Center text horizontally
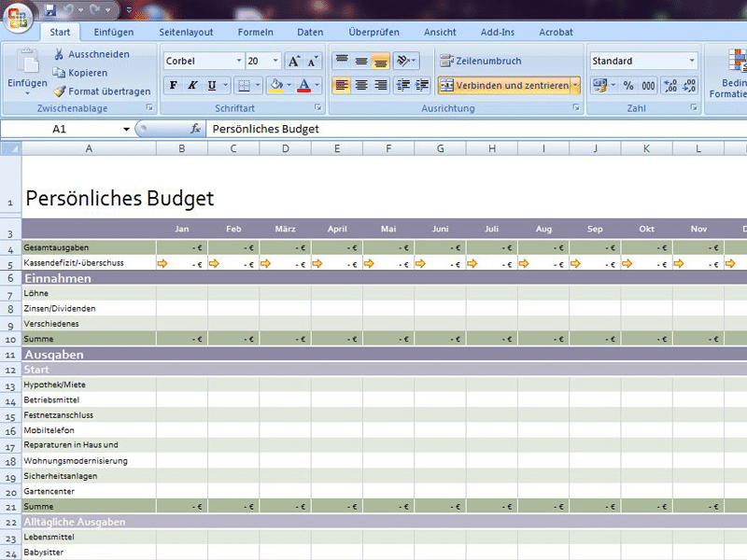The height and width of the screenshot is (560, 747). pyautogui.click(x=361, y=85)
